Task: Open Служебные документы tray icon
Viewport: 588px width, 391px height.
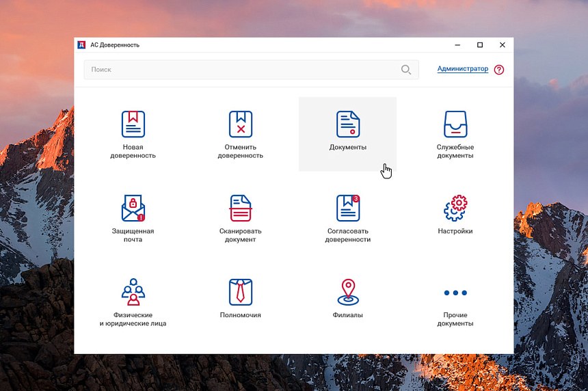Action: [x=455, y=124]
